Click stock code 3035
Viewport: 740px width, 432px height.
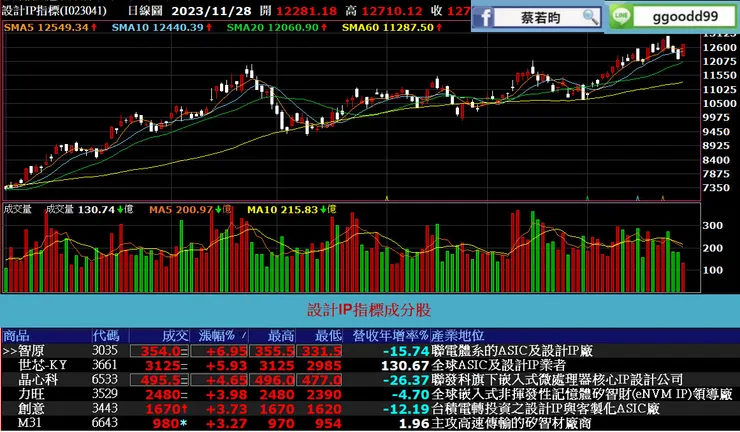tap(104, 350)
